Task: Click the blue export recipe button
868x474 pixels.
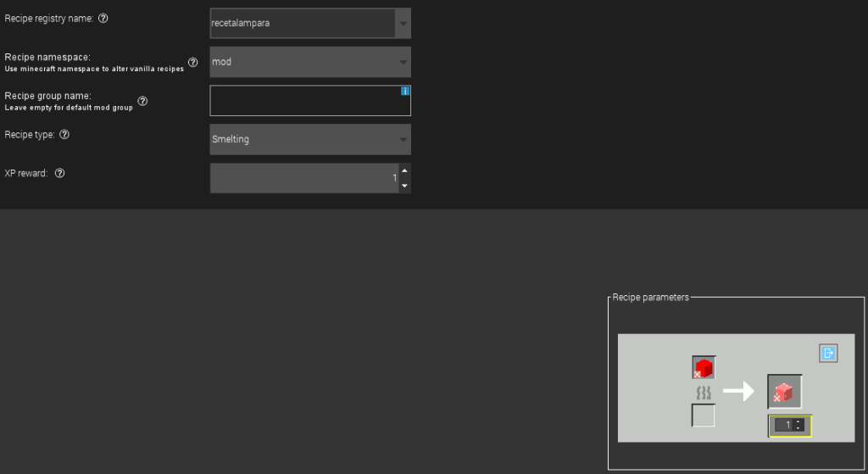Action: [x=828, y=354]
